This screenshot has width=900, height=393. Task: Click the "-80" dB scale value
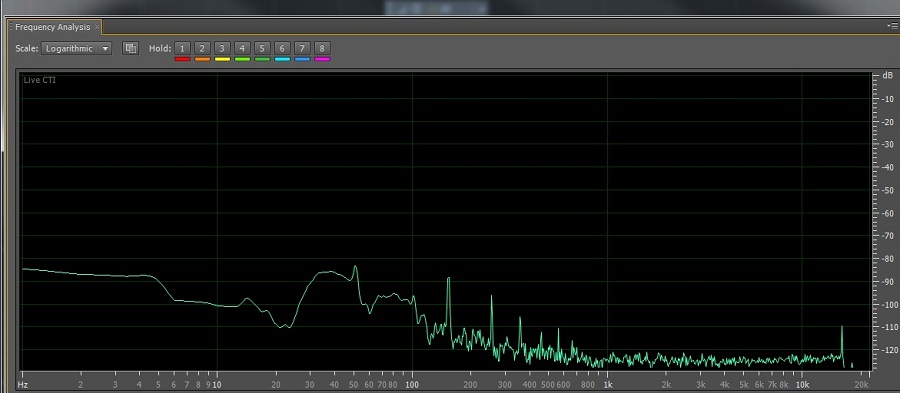click(x=887, y=258)
